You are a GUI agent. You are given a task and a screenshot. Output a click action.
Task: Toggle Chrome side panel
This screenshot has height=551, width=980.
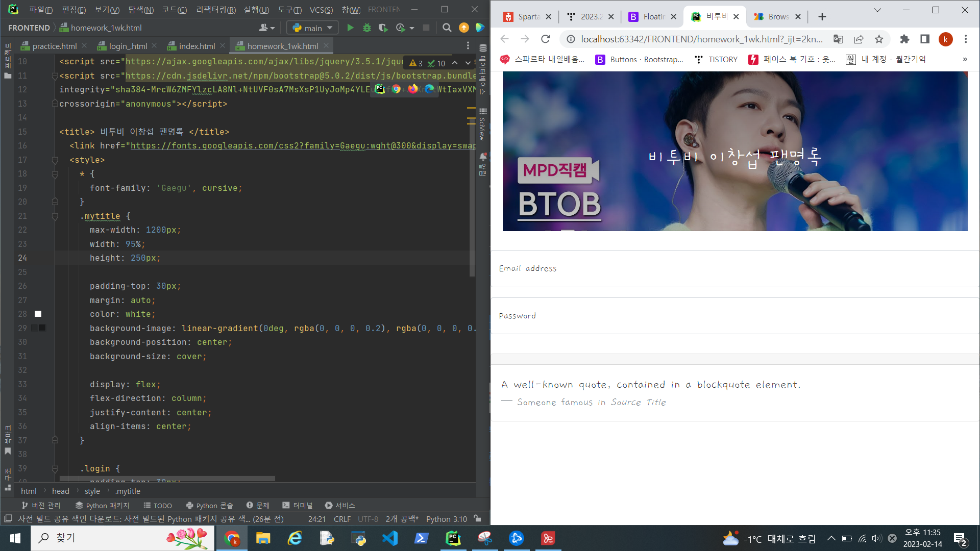click(x=925, y=39)
